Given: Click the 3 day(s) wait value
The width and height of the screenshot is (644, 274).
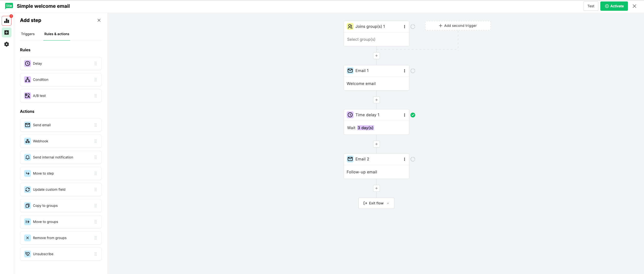Looking at the screenshot, I should point(365,128).
